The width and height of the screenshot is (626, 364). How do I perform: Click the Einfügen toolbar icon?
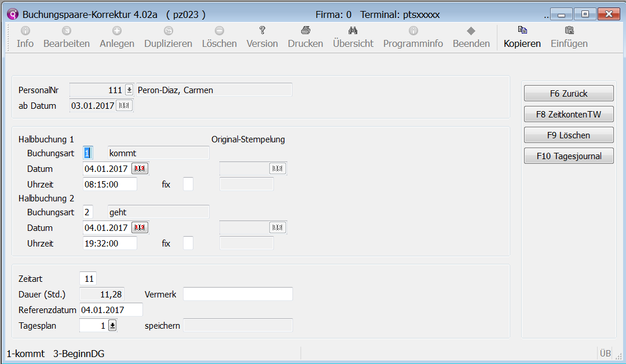point(569,31)
